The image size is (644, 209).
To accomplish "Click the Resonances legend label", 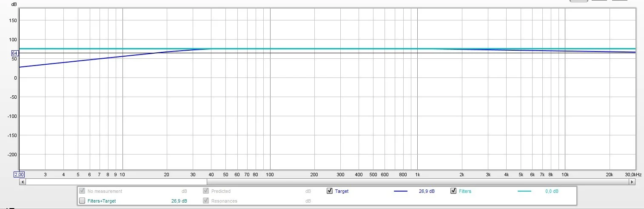I will (224, 201).
